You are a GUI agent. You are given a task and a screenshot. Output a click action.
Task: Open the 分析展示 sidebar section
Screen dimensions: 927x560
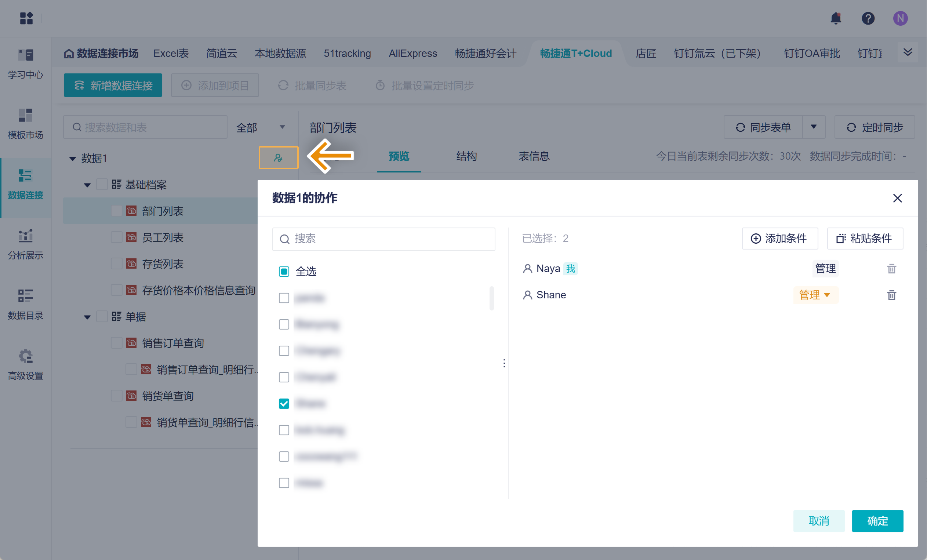(x=26, y=244)
